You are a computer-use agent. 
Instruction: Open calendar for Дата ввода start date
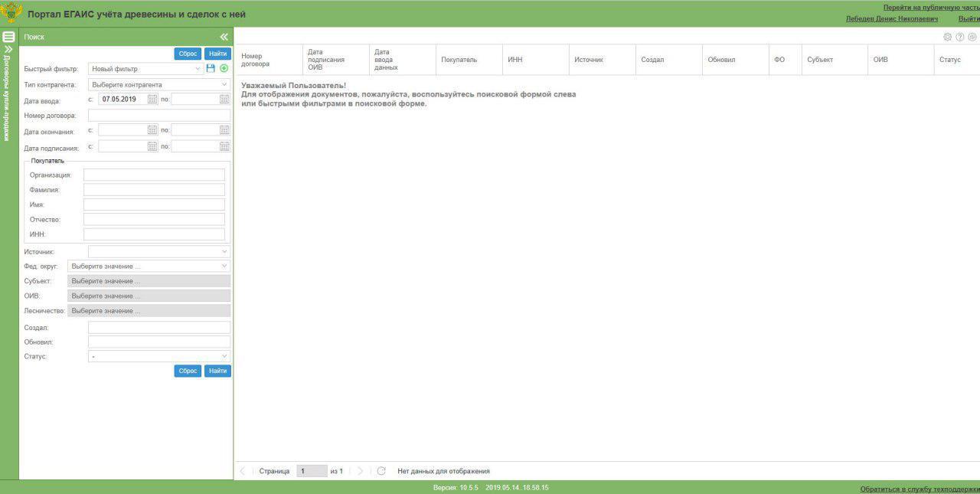click(x=152, y=99)
